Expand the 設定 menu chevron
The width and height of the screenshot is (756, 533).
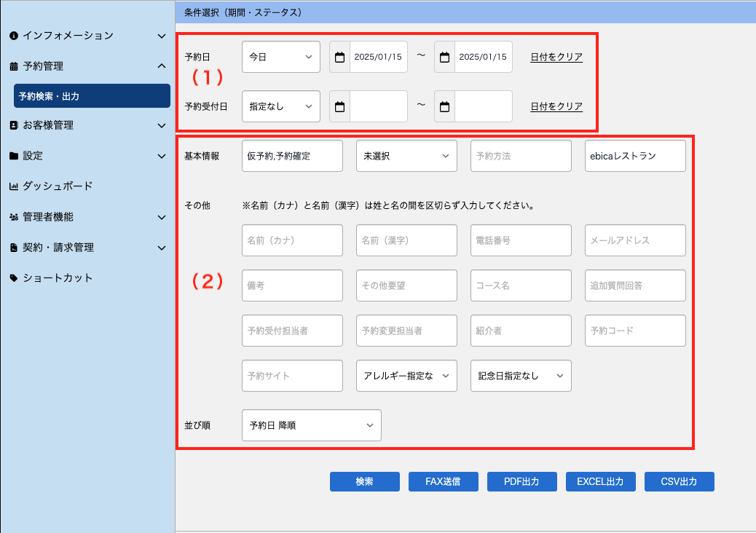162,156
